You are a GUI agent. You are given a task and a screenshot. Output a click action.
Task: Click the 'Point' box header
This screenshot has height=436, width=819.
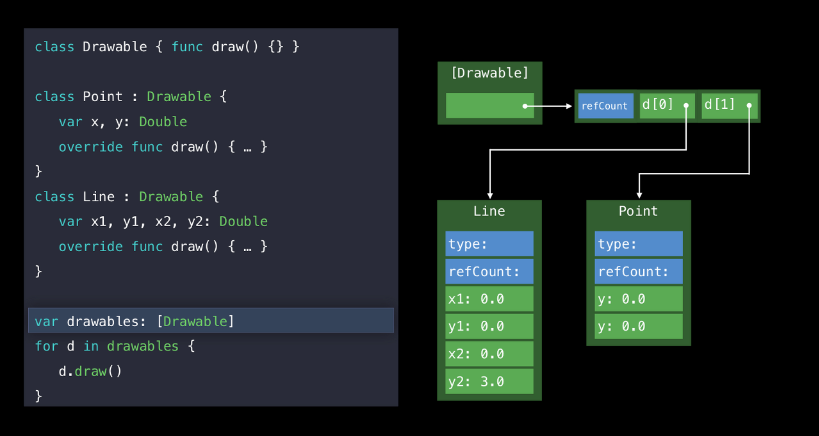[x=638, y=211]
